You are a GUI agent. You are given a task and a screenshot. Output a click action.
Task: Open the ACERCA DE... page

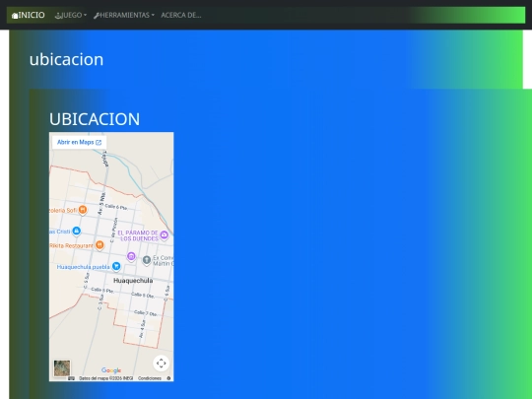tap(181, 15)
